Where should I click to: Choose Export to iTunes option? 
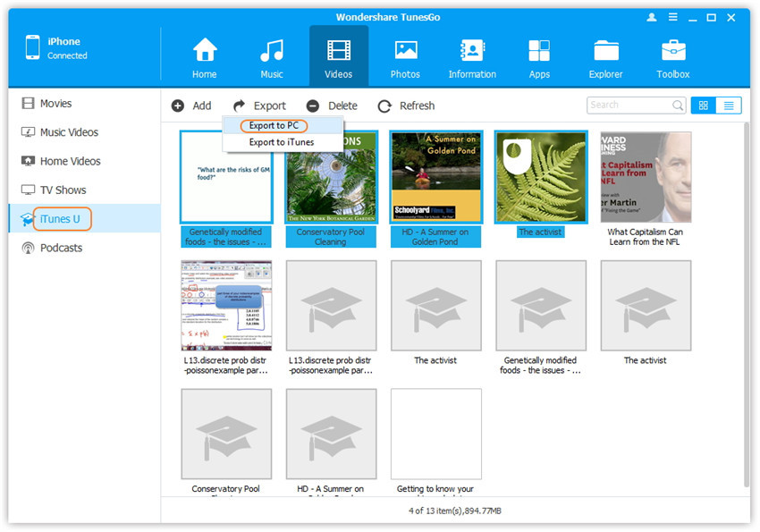[281, 142]
